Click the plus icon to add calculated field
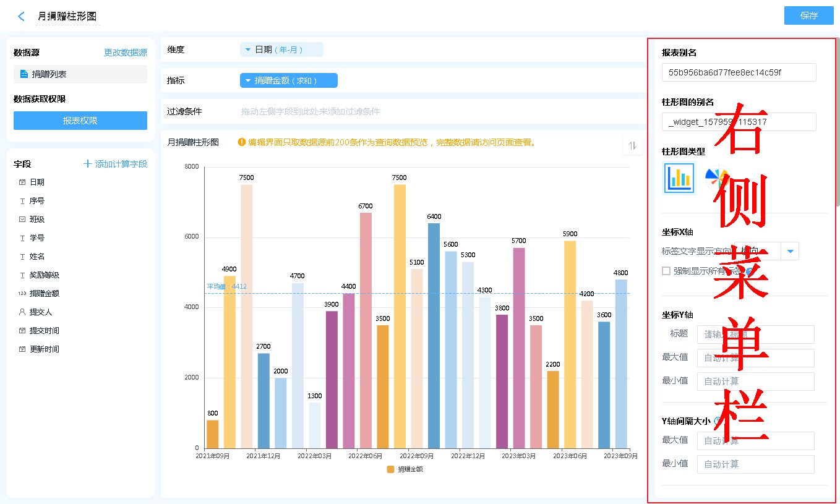840x504 pixels. [88, 164]
